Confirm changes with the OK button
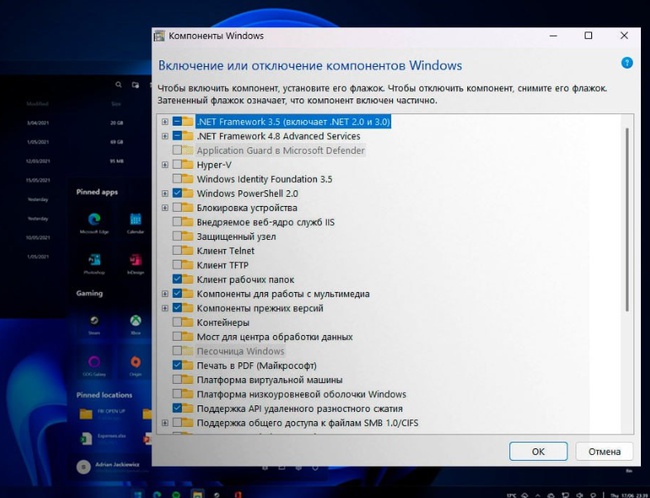The width and height of the screenshot is (650, 498). [x=538, y=451]
